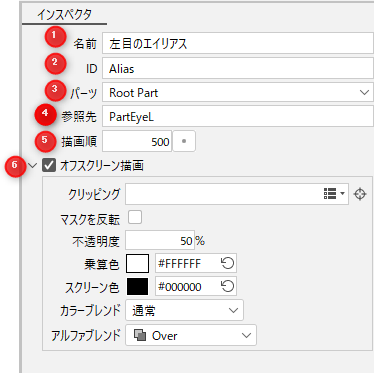Click the クリッピング label
The width and height of the screenshot is (374, 373).
click(x=94, y=194)
